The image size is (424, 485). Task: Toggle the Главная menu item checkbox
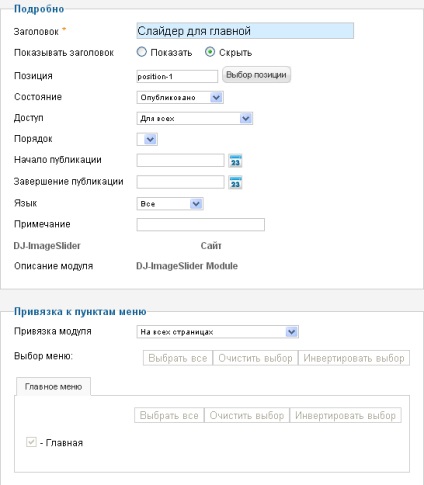coord(31,442)
